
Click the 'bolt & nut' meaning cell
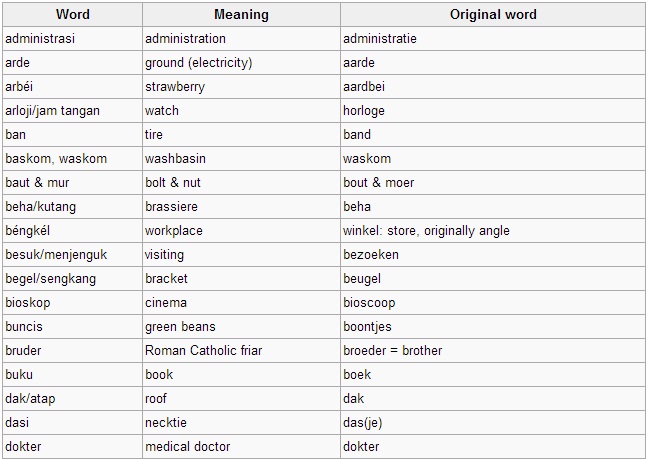[241, 183]
